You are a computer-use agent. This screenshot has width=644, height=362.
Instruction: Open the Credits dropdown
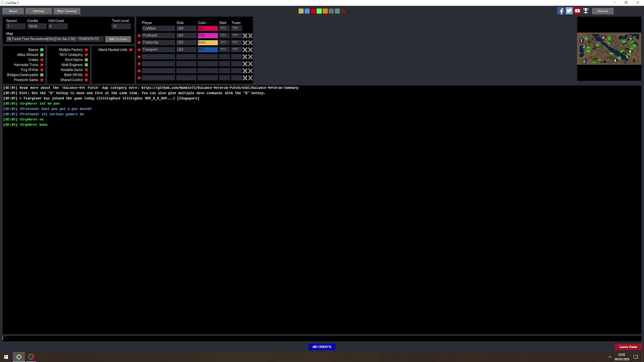37,26
